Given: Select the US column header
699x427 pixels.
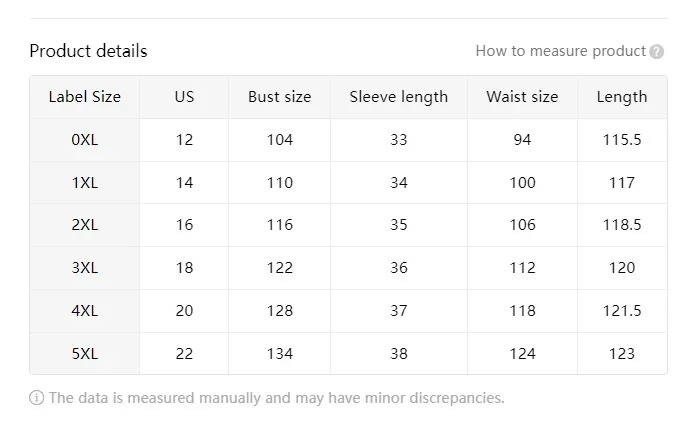Looking at the screenshot, I should coord(184,97).
